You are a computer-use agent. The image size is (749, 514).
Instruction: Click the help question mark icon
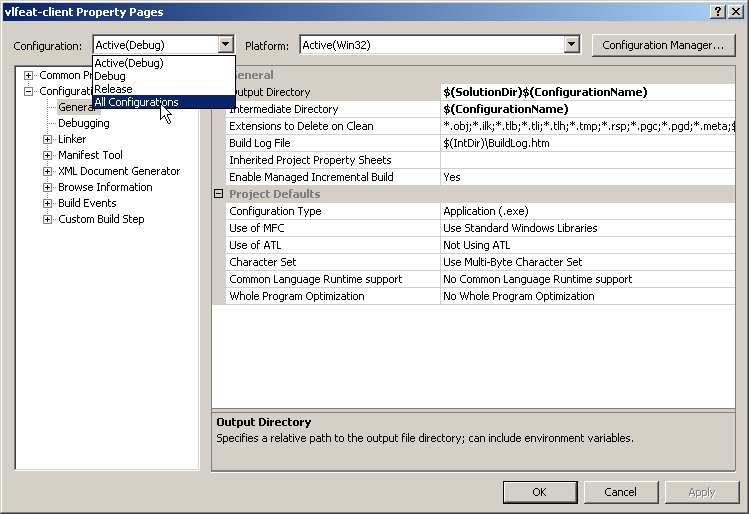(717, 11)
